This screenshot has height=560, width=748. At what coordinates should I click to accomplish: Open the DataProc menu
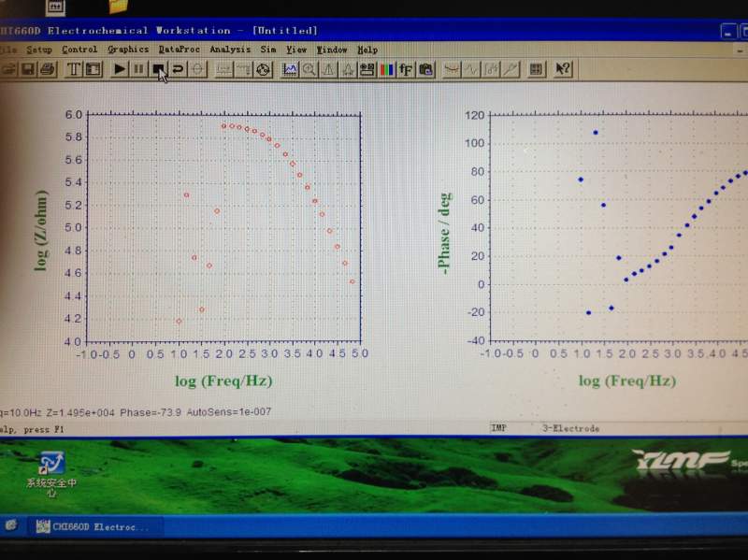pyautogui.click(x=179, y=50)
